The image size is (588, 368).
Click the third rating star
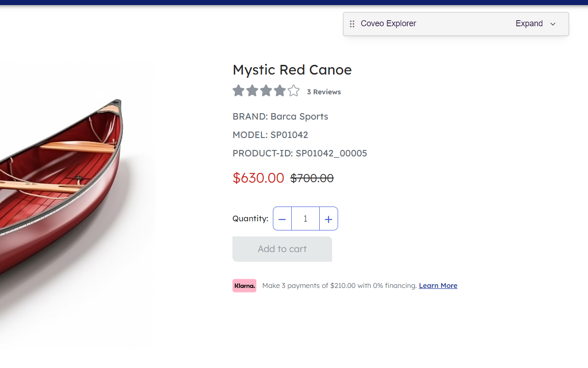click(x=266, y=91)
